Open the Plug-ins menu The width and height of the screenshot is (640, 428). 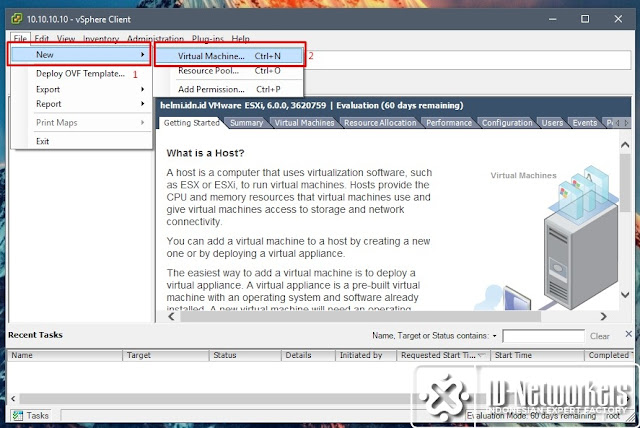tap(208, 38)
